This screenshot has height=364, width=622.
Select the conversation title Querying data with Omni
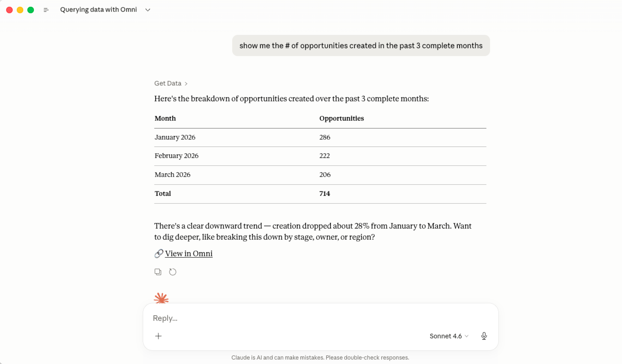[98, 10]
